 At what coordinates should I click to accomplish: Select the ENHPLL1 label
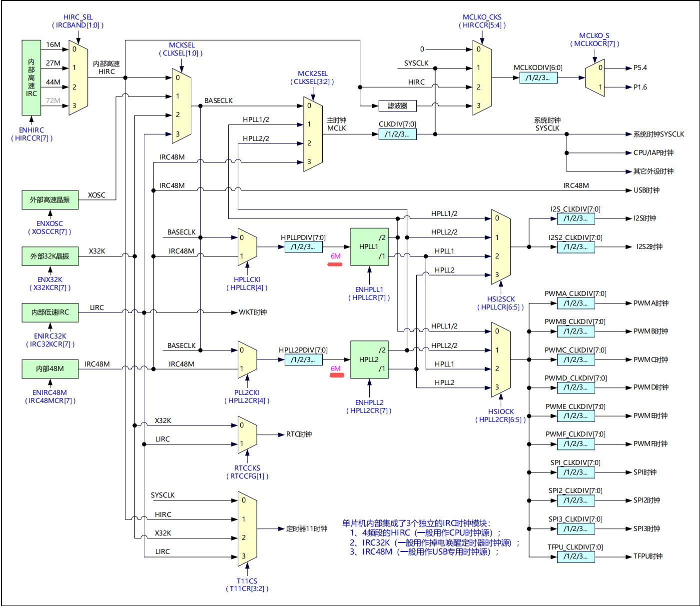[369, 289]
